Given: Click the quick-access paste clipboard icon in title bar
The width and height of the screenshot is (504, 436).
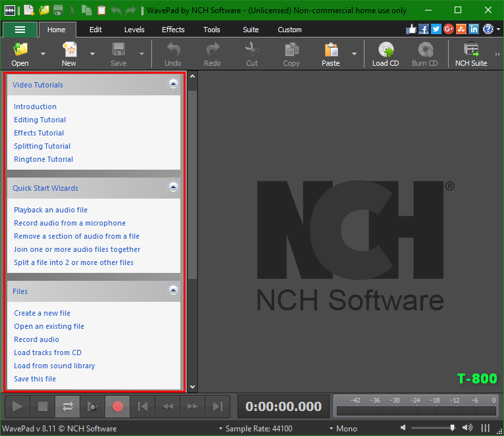Looking at the screenshot, I should [101, 11].
